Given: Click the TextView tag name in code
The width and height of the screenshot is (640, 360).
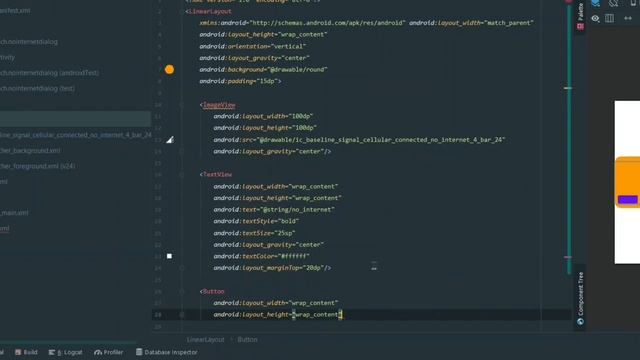Looking at the screenshot, I should pyautogui.click(x=218, y=175).
